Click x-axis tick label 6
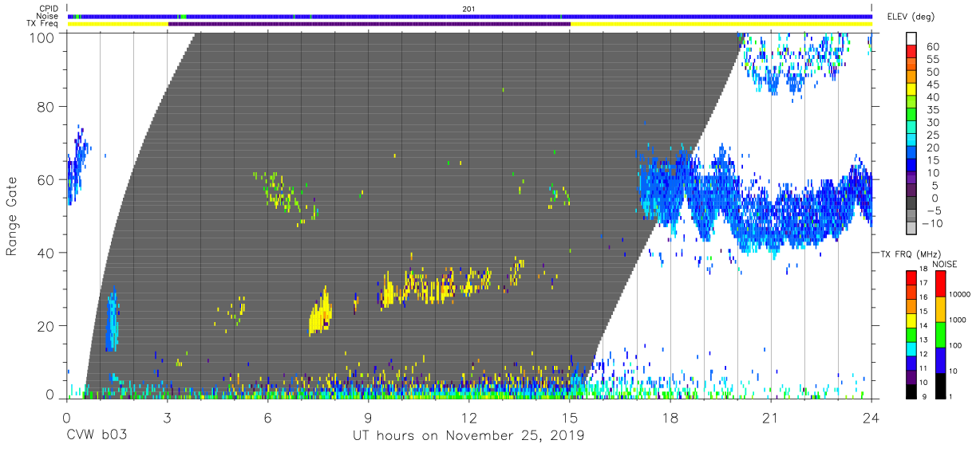980x452 pixels. click(x=267, y=418)
